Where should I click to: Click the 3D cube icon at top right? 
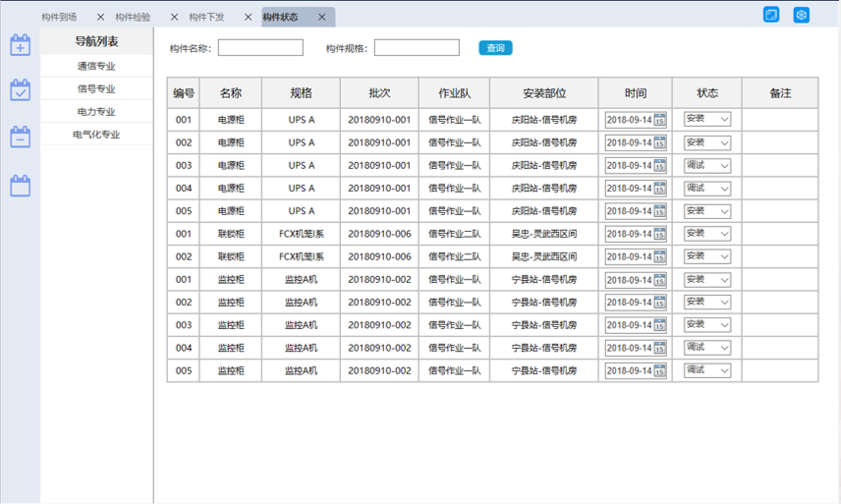(802, 15)
